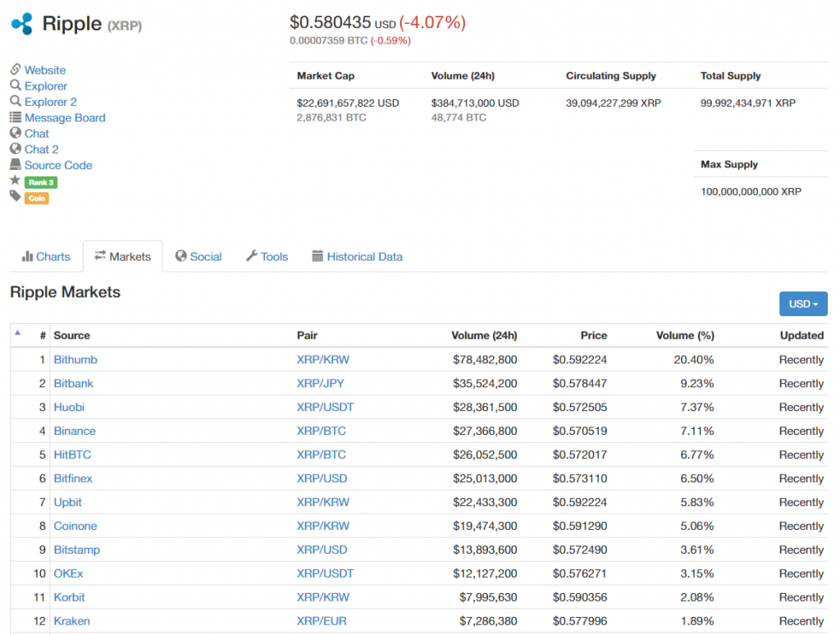Open the Bitfinex exchange link
Screen dimensions: 840x635
coord(73,478)
